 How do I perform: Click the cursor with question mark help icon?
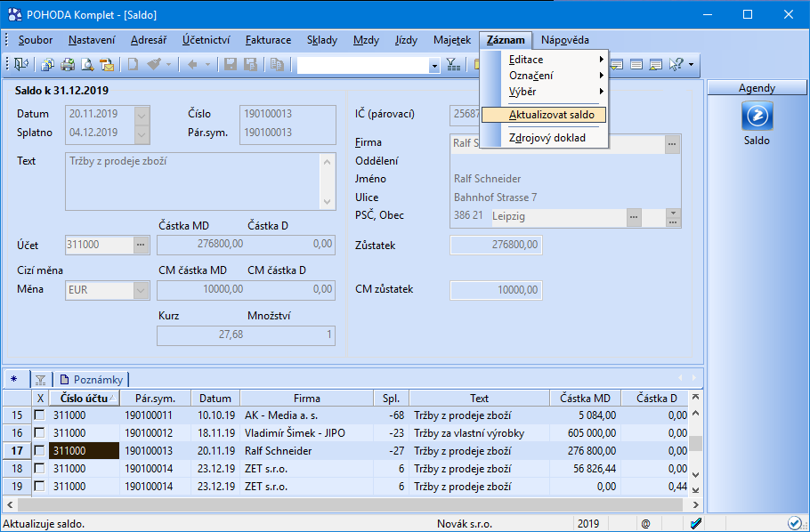tap(676, 64)
